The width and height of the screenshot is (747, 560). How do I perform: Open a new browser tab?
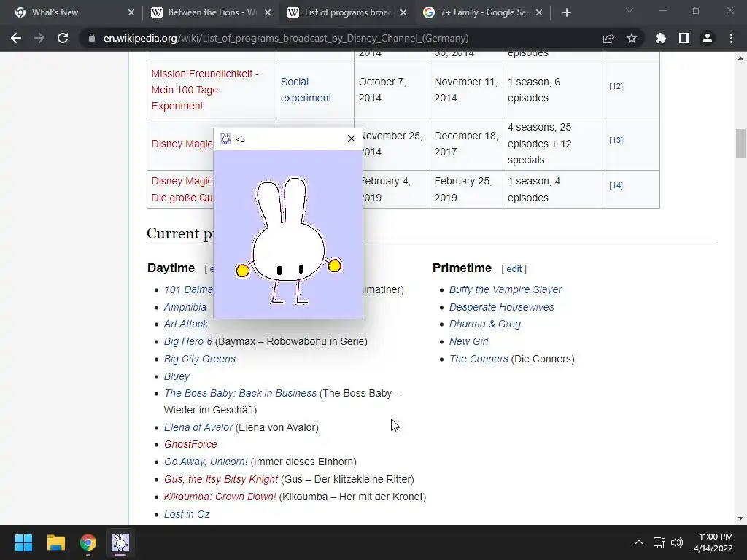coord(566,12)
